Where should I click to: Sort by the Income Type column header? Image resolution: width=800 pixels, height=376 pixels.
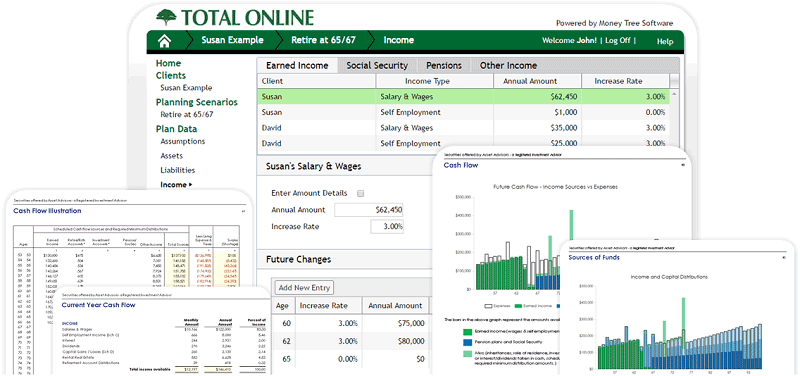[x=435, y=81]
